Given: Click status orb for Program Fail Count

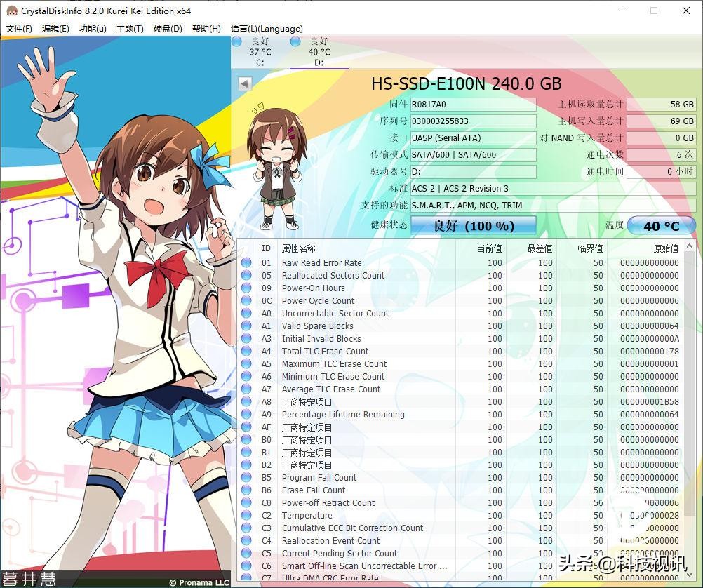Looking at the screenshot, I should [x=246, y=478].
